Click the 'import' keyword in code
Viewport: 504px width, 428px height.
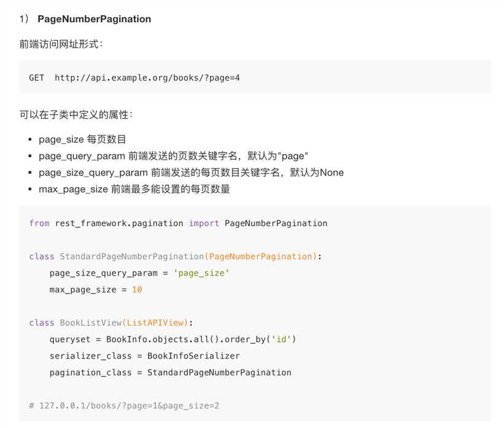(x=204, y=223)
